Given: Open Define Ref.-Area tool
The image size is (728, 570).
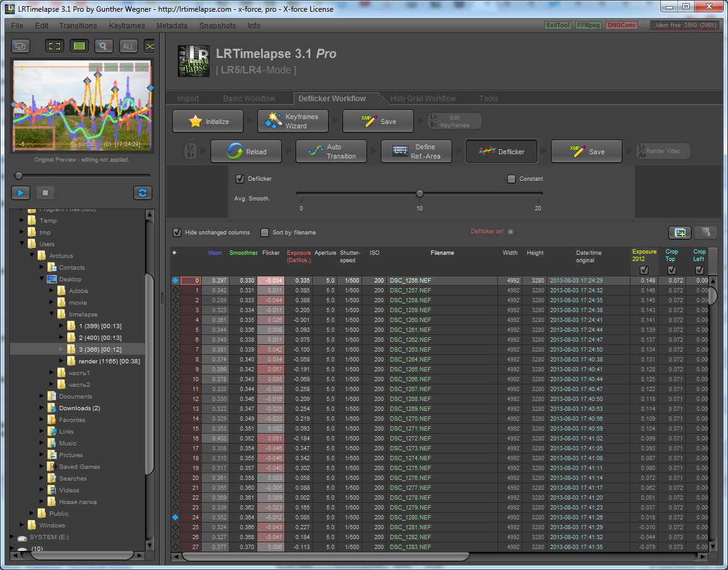Looking at the screenshot, I should (x=416, y=152).
